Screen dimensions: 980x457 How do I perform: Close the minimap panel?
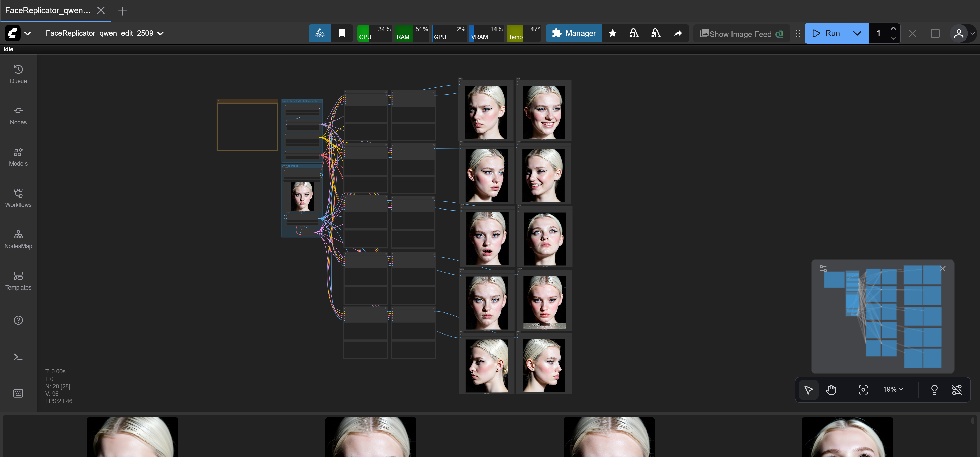[943, 268]
